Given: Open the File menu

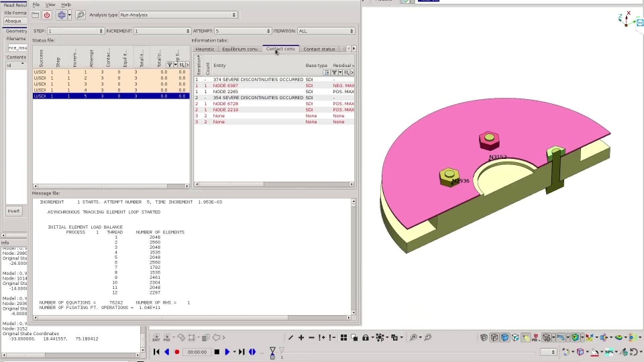Looking at the screenshot, I should pos(36,5).
